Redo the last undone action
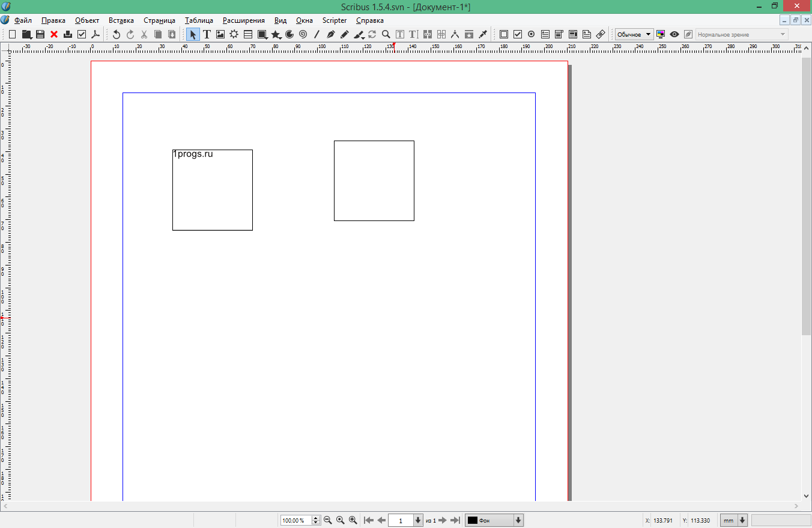Screen dimensions: 812x528 (x=130, y=34)
